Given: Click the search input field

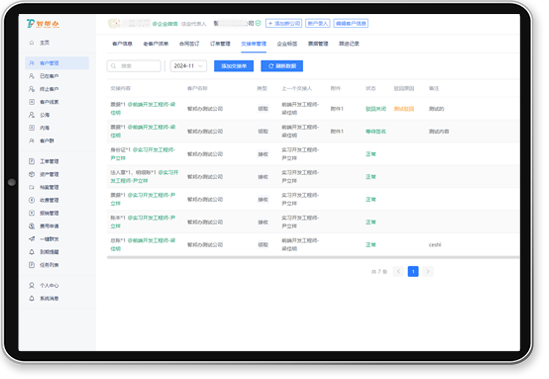Looking at the screenshot, I should pos(134,66).
